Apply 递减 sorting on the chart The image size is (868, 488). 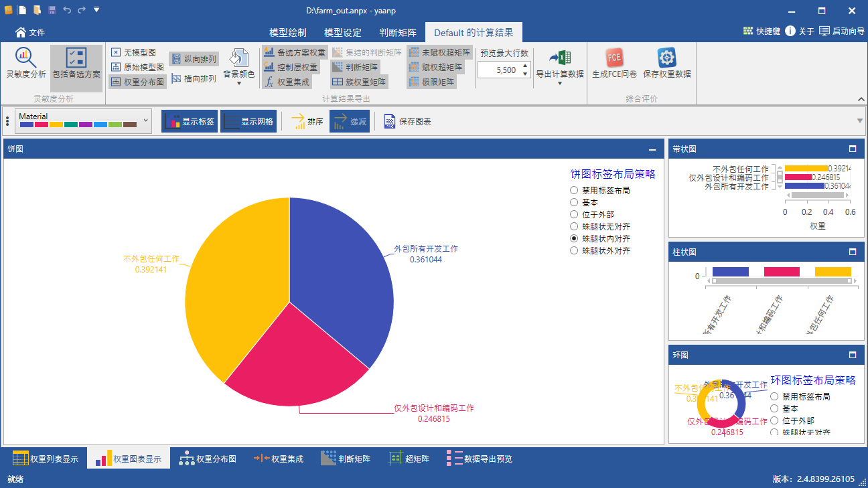point(349,121)
